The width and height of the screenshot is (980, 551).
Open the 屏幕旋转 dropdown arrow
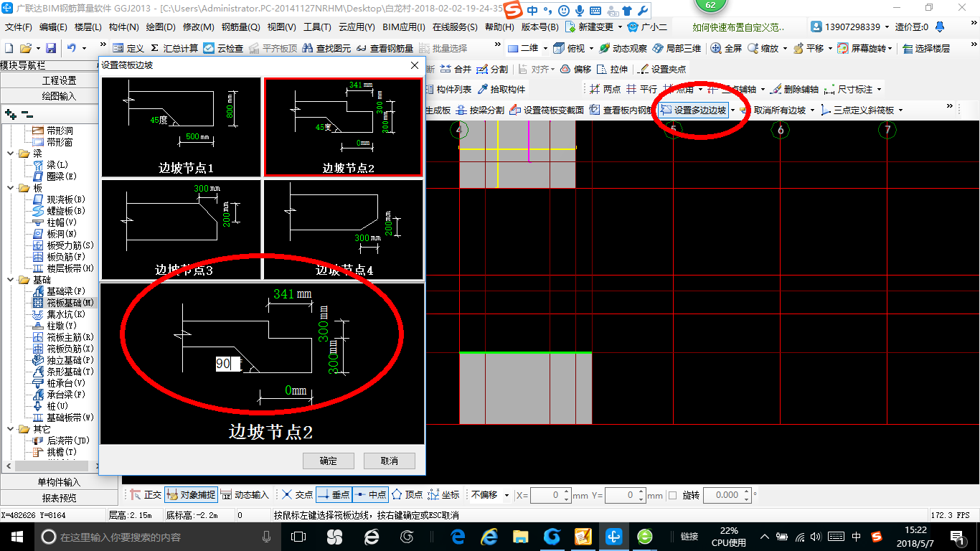click(890, 48)
